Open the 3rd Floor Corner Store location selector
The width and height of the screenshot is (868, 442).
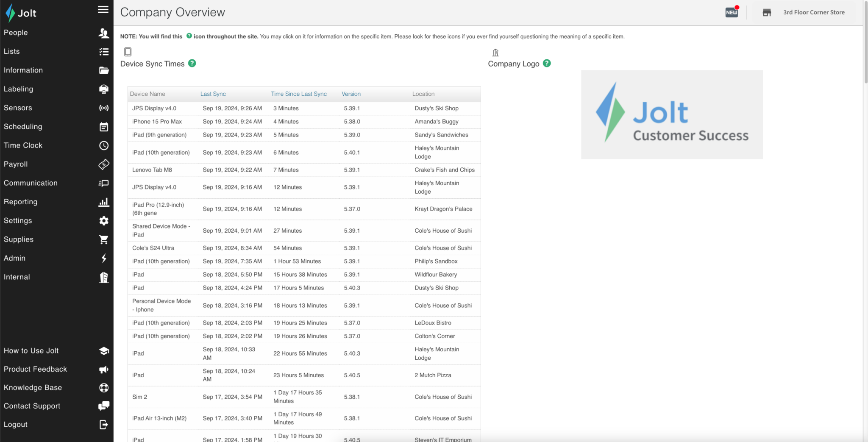[x=813, y=12]
